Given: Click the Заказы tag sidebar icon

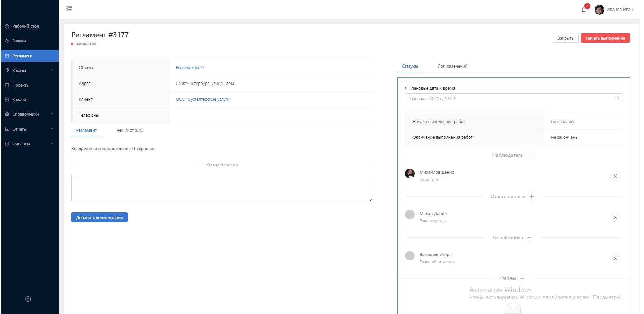Looking at the screenshot, I should tap(7, 70).
